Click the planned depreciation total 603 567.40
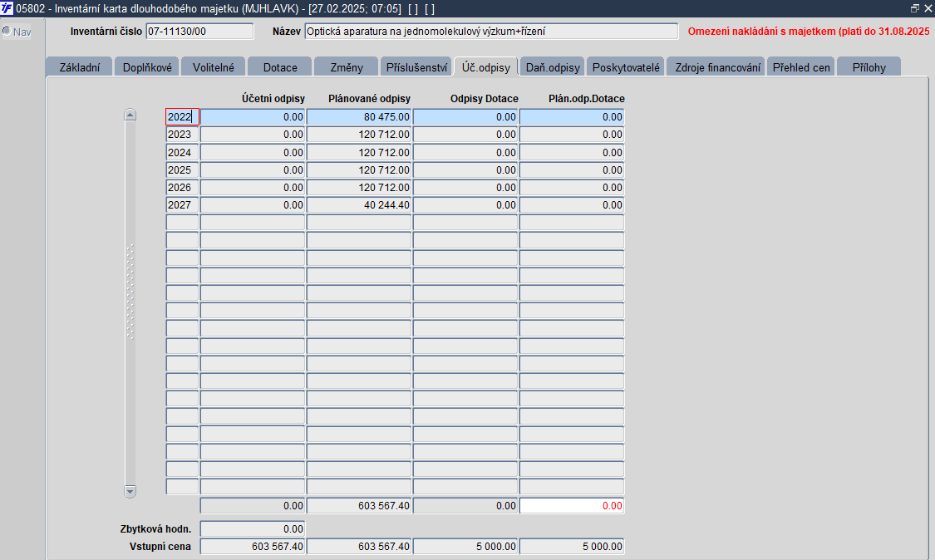Viewport: 935px width, 560px height. (x=359, y=506)
